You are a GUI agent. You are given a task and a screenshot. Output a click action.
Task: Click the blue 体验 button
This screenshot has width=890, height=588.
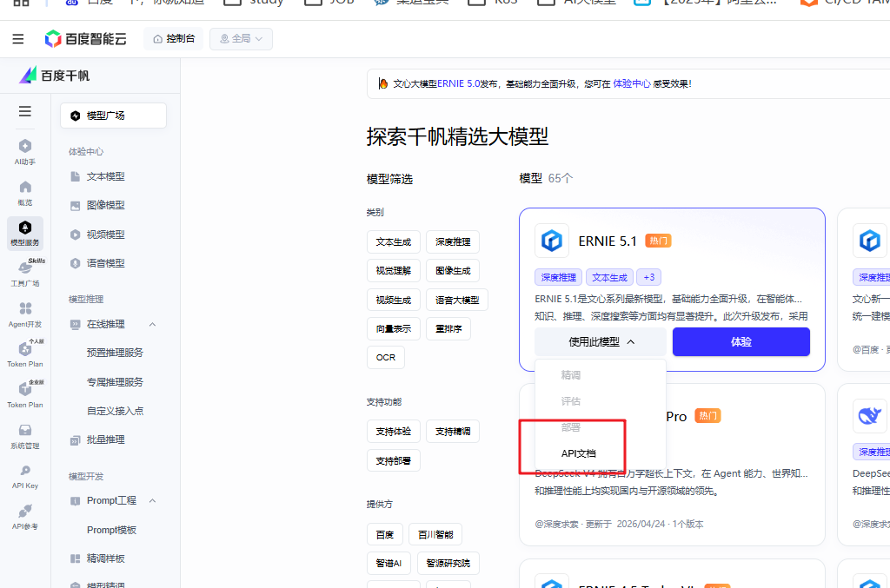coord(741,342)
